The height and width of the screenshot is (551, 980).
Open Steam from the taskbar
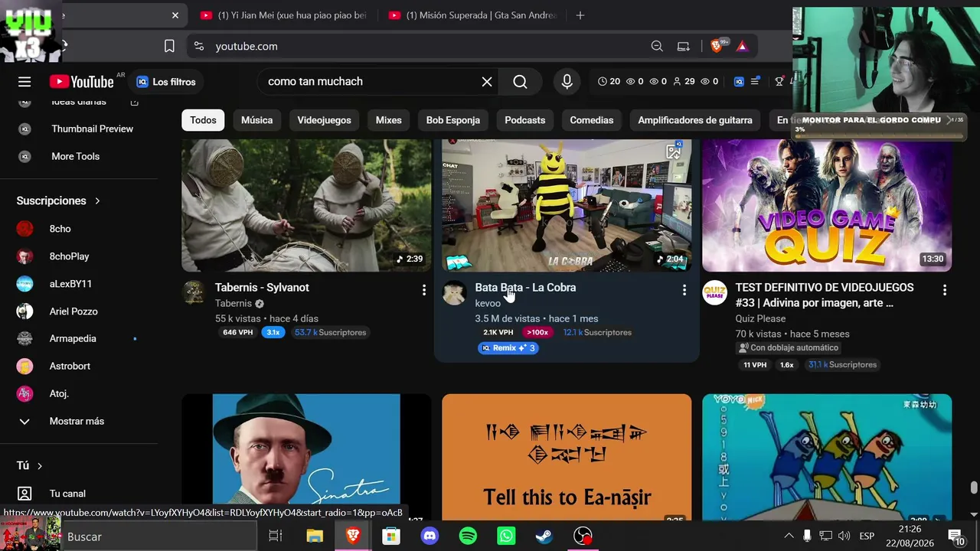pos(544,536)
